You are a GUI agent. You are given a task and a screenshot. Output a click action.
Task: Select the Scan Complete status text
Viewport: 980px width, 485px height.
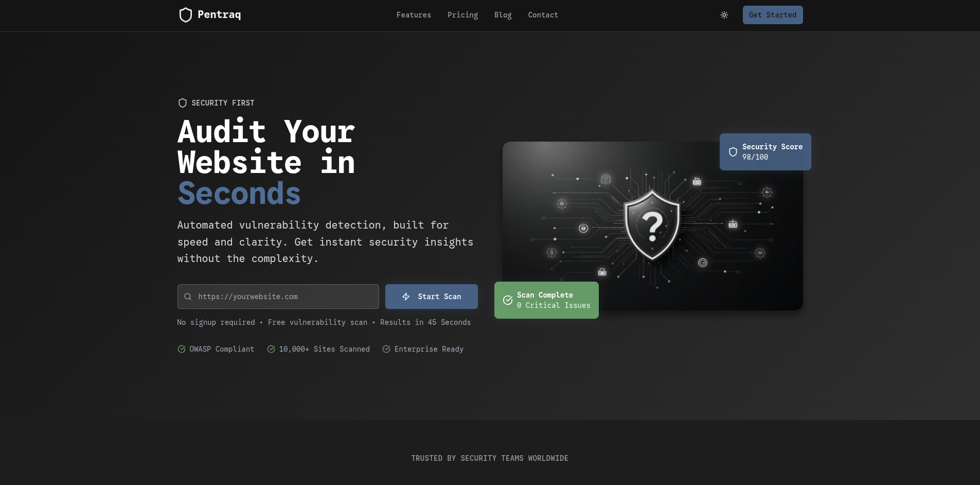click(x=545, y=295)
